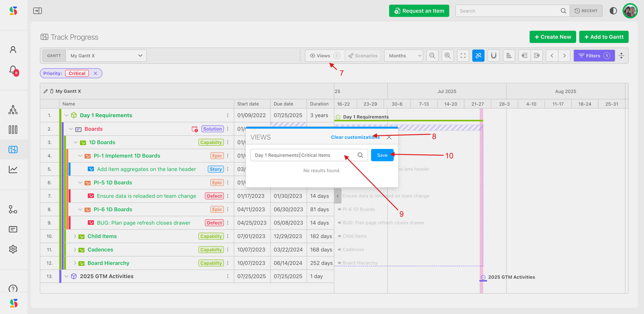The height and width of the screenshot is (314, 644).
Task: Click the fullscreen expand icon
Action: pos(463,56)
